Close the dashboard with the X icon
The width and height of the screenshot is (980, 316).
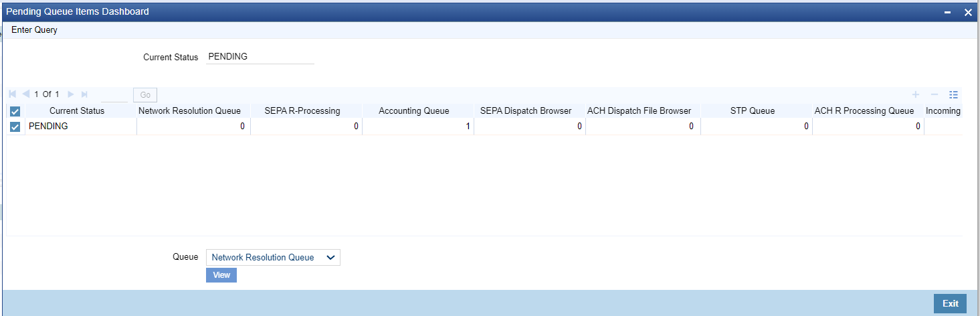(967, 12)
